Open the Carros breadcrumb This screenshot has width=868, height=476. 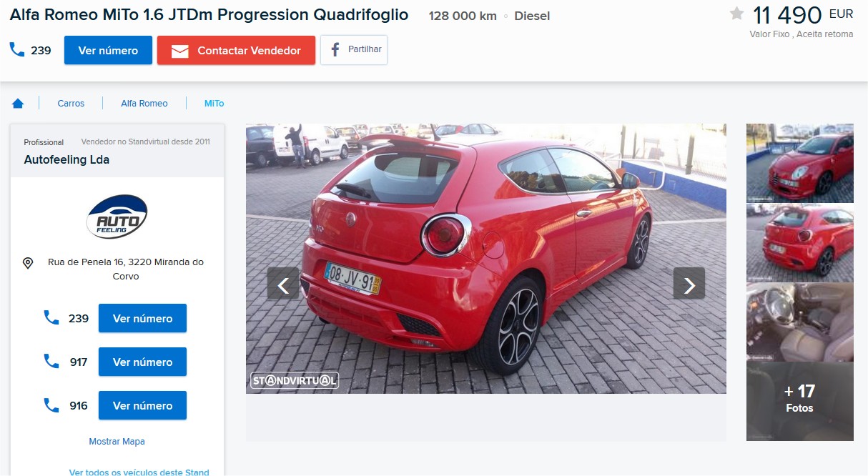tap(71, 104)
